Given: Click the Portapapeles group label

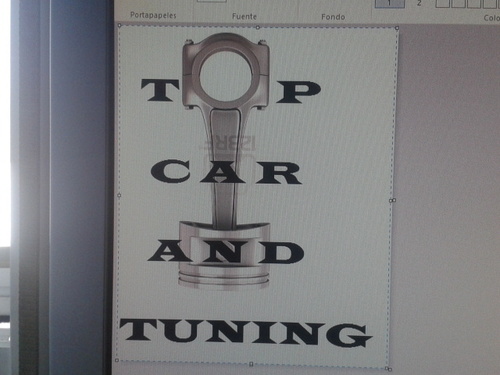Looking at the screenshot, I should point(153,15).
